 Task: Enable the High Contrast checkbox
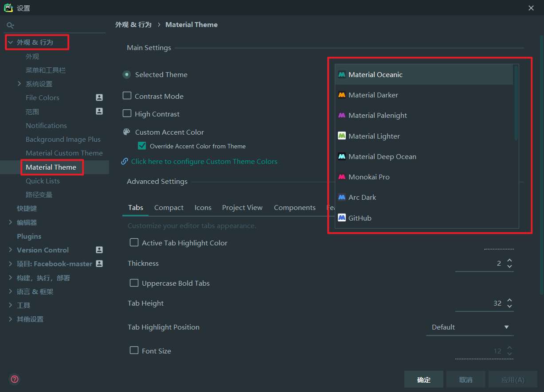[x=127, y=114]
